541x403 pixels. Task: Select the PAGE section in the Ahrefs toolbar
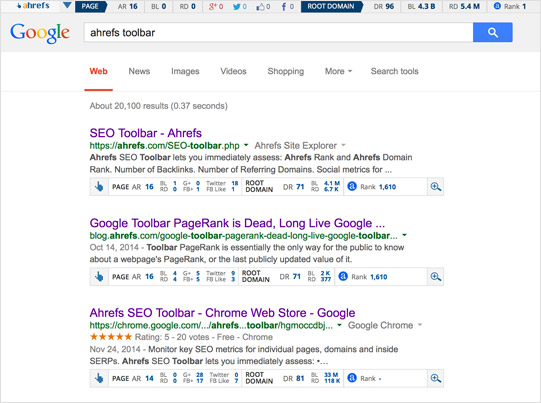[x=90, y=6]
